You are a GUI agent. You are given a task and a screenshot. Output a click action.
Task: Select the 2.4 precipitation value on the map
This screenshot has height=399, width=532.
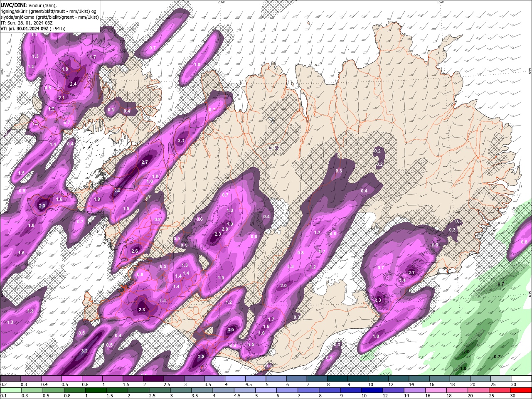(x=74, y=84)
